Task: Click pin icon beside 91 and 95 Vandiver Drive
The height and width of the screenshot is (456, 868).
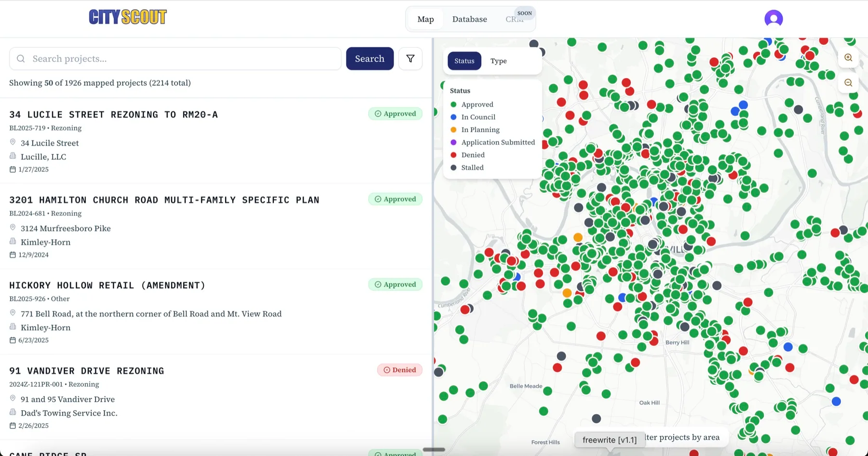Action: pyautogui.click(x=13, y=398)
